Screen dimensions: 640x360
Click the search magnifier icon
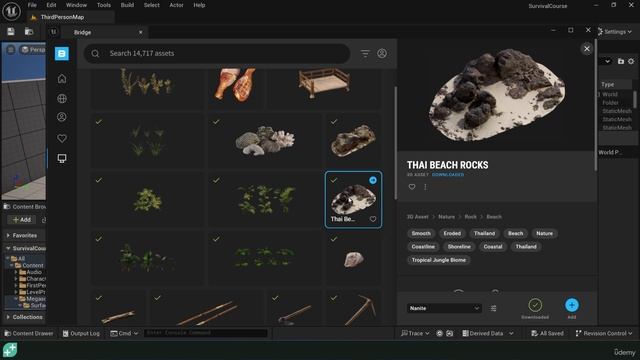95,53
